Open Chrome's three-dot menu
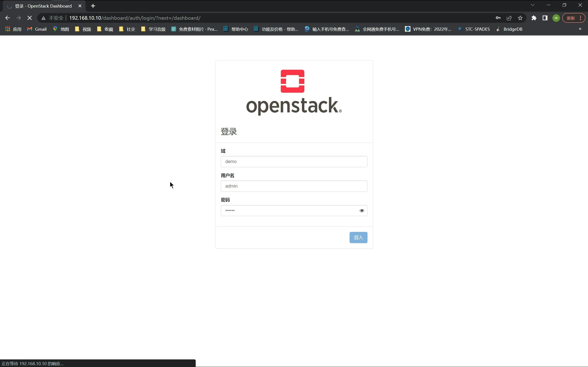The image size is (588, 367). pos(581,18)
